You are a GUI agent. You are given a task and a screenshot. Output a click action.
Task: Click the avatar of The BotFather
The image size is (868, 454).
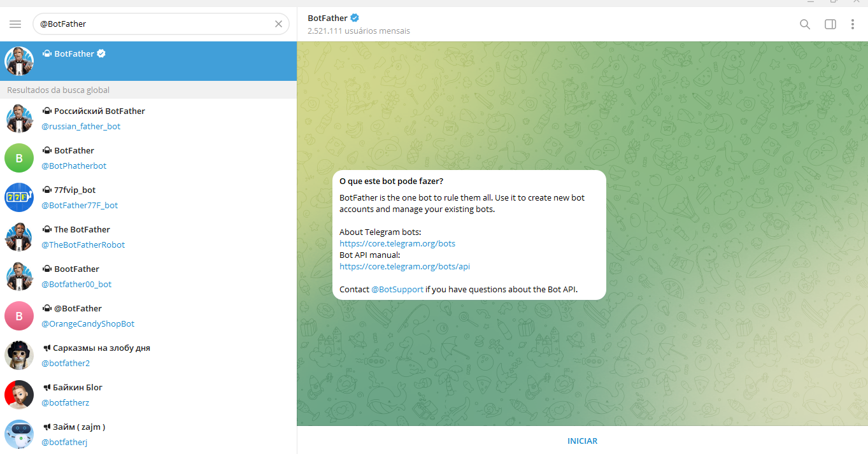(19, 237)
